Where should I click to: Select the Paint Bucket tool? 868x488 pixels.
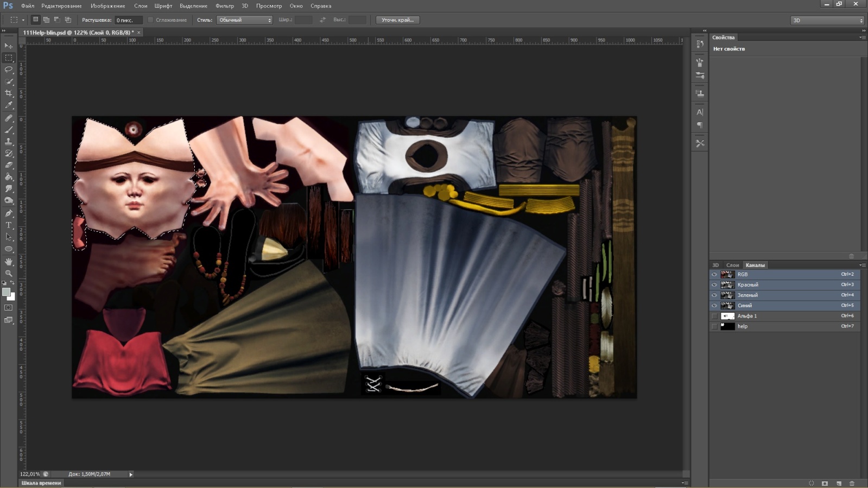[9, 177]
